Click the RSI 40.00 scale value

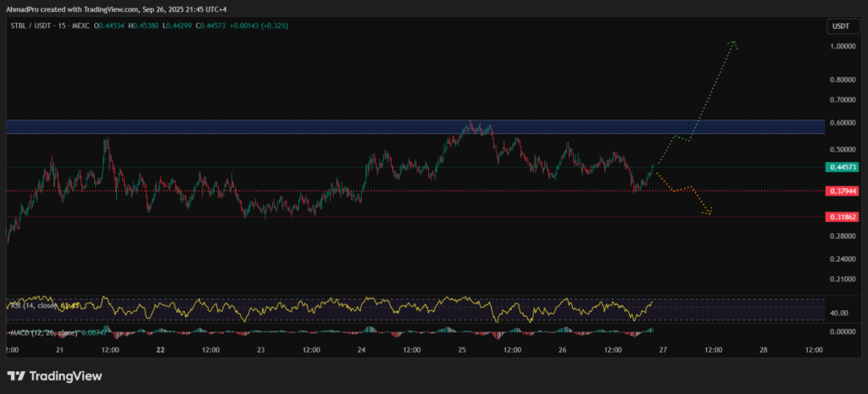coord(837,313)
